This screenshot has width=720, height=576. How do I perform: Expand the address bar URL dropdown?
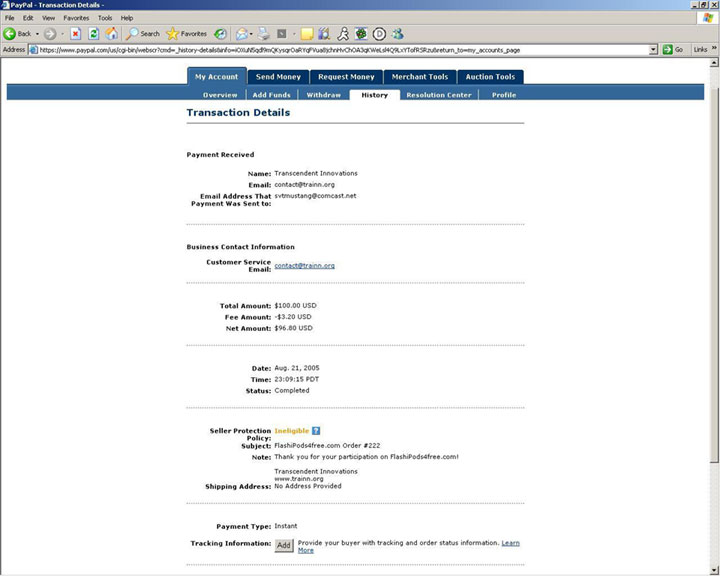click(653, 50)
